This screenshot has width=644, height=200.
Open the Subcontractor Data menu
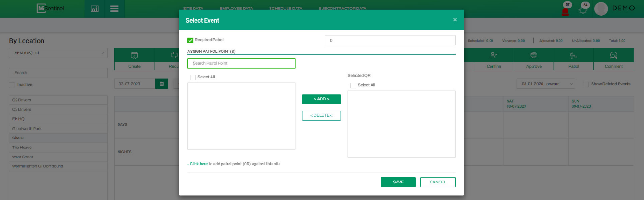click(x=342, y=9)
